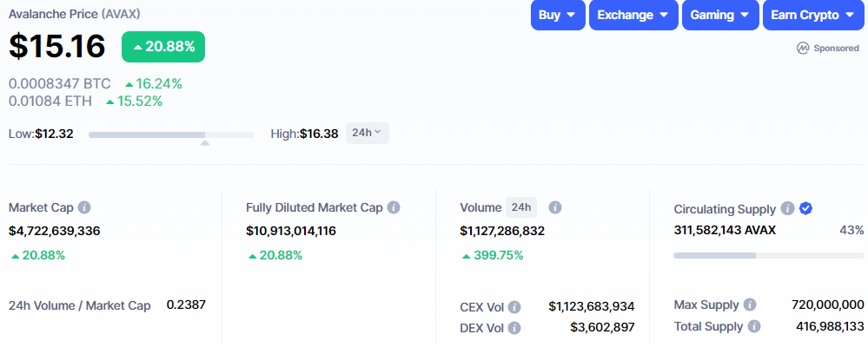Click the 416,988,133 total supply value
This screenshot has height=354, width=868.
pos(830,326)
